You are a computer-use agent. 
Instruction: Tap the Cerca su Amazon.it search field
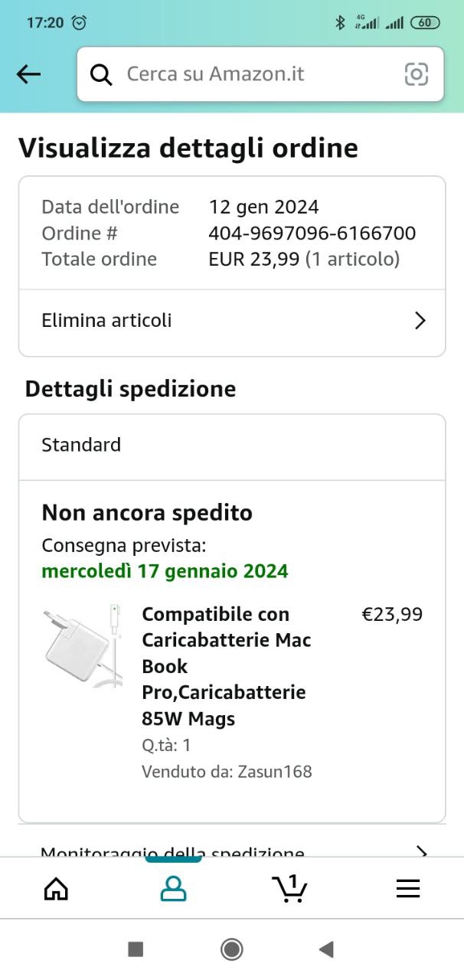pyautogui.click(x=253, y=74)
